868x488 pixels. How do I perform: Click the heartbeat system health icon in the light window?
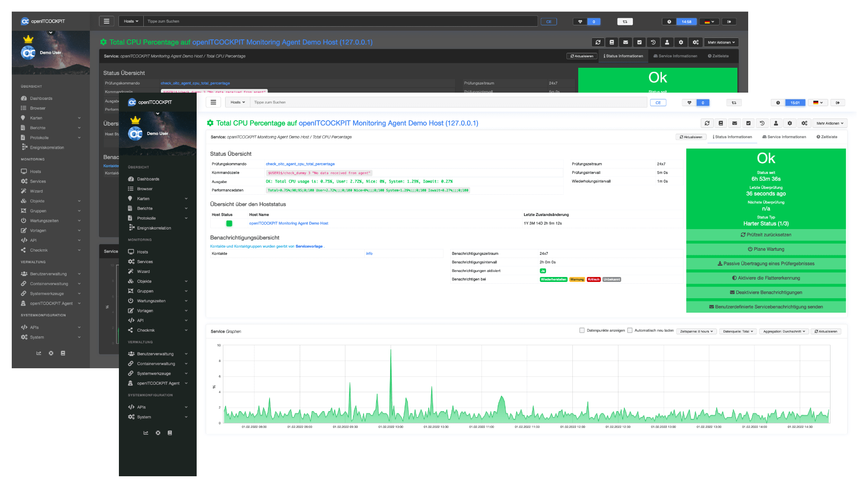[x=689, y=103]
